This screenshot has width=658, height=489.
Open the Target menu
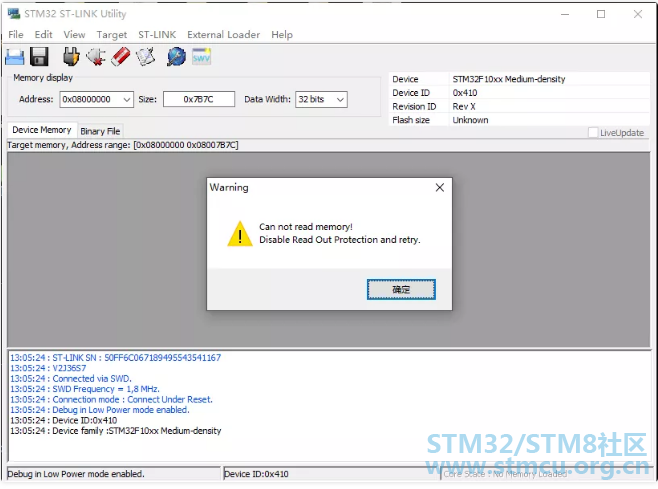coord(112,34)
